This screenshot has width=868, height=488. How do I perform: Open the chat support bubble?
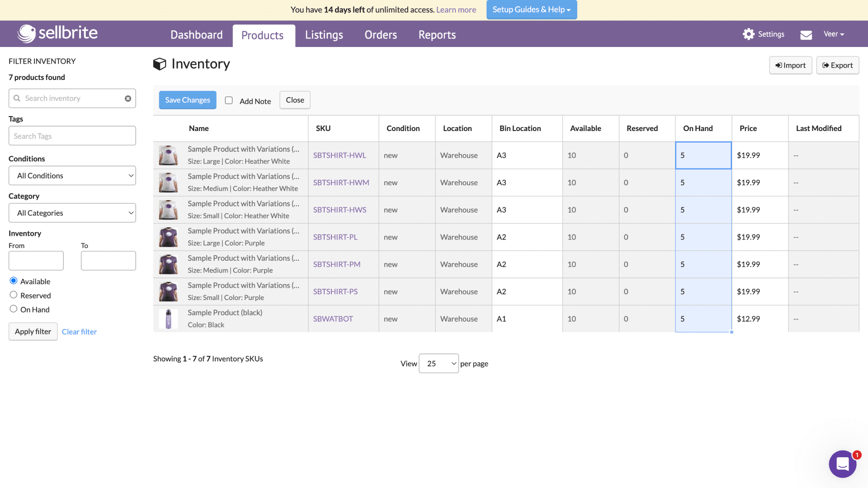pos(843,464)
